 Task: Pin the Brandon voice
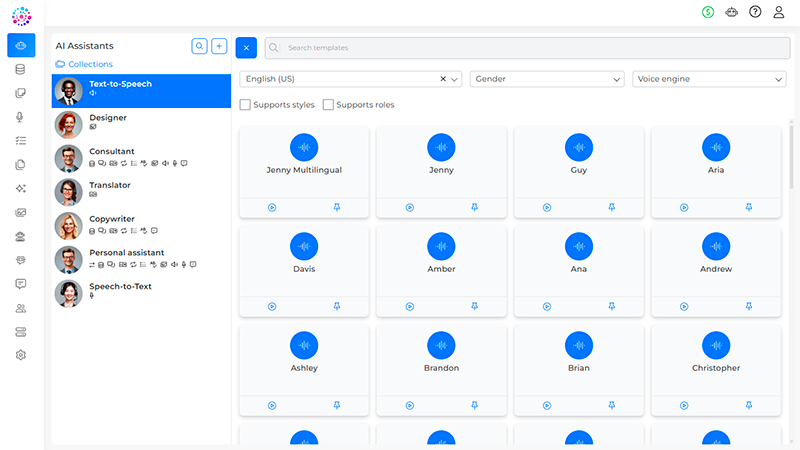coord(474,405)
